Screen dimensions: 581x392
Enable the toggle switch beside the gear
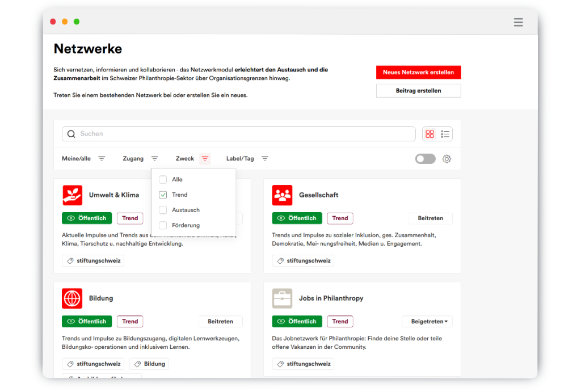425,159
